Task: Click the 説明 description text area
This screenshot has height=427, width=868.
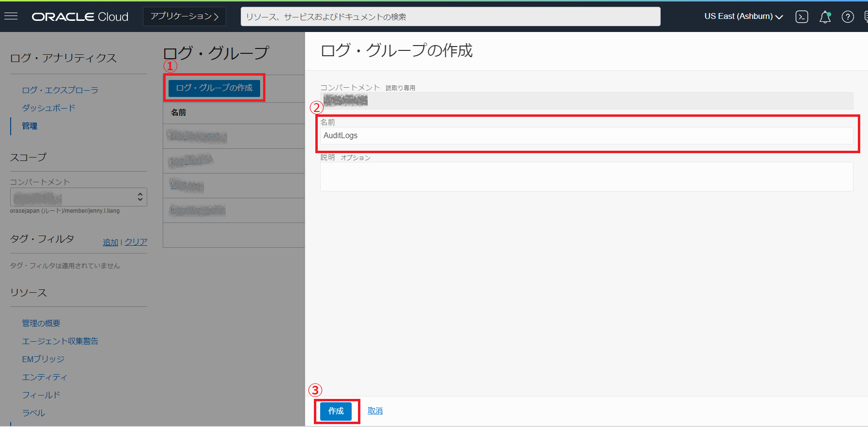Action: click(586, 176)
